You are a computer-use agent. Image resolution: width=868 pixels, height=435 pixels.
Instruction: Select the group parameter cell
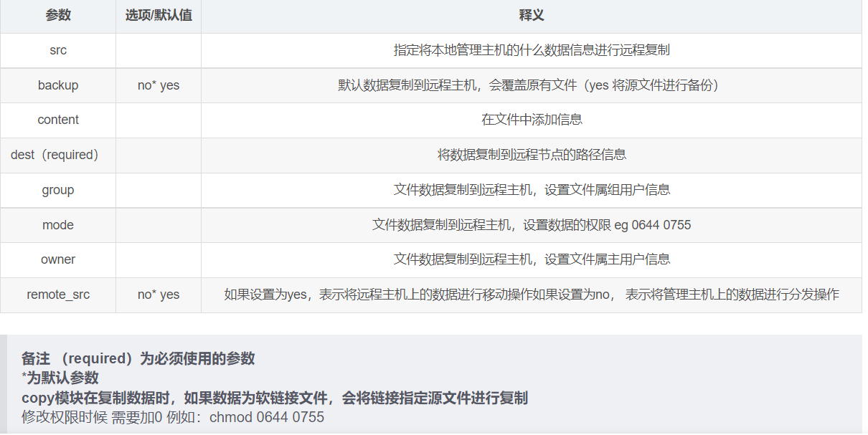[x=58, y=190]
